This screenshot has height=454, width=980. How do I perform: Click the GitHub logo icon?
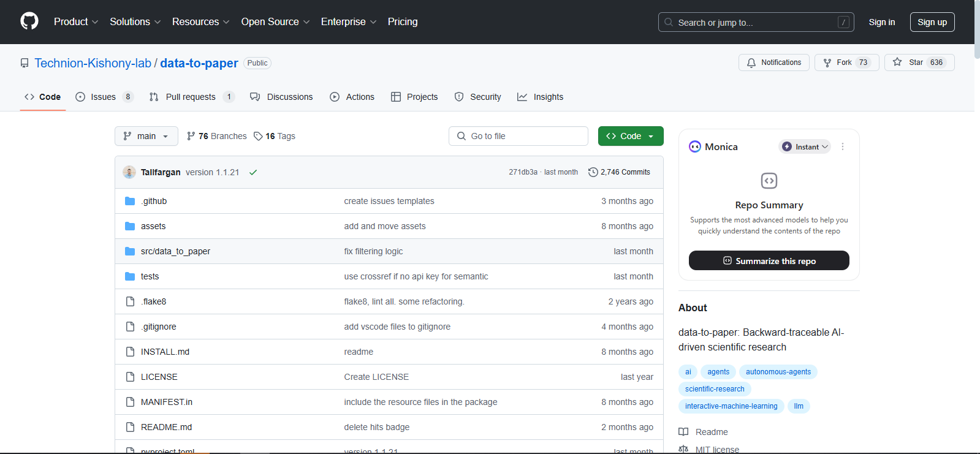pos(29,21)
